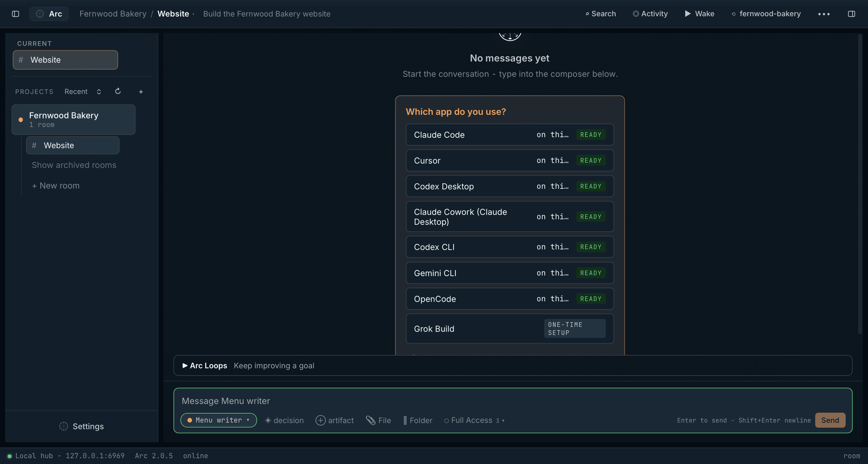Attach a File with paperclip
This screenshot has height=464, width=868.
[x=378, y=420]
